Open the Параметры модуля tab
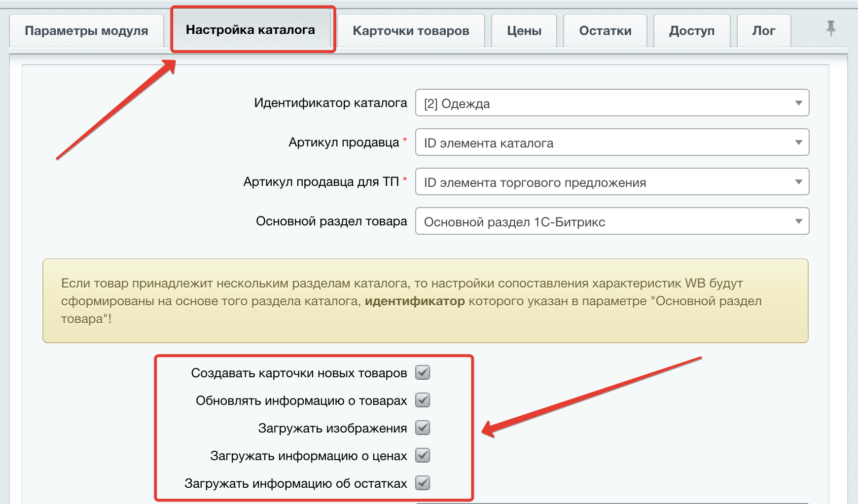 point(86,31)
